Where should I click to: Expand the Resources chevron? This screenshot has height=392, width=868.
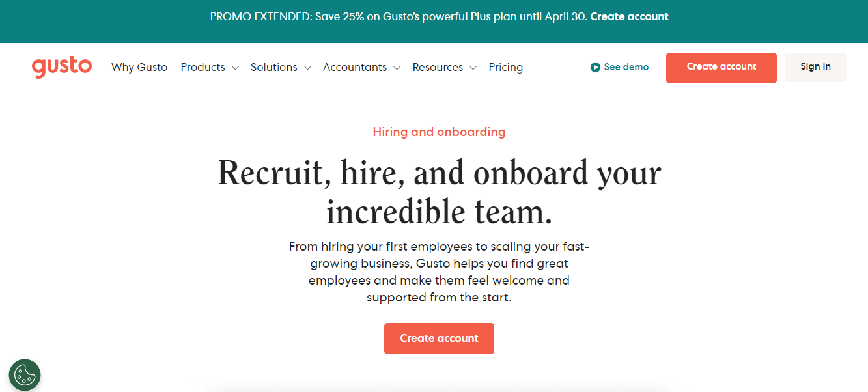click(473, 68)
